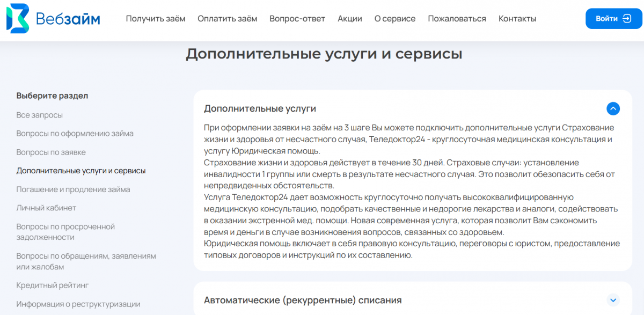Click the Вебзайм logo icon
The height and width of the screenshot is (315, 644).
pyautogui.click(x=17, y=19)
